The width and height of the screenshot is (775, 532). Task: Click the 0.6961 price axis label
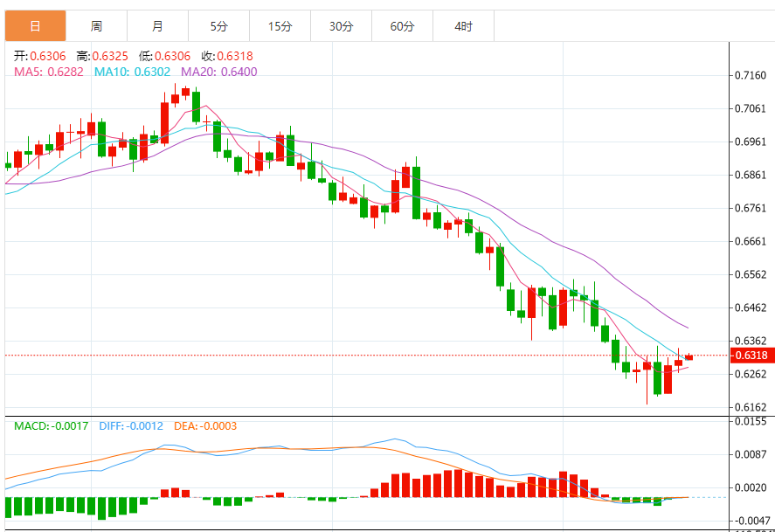click(x=751, y=142)
